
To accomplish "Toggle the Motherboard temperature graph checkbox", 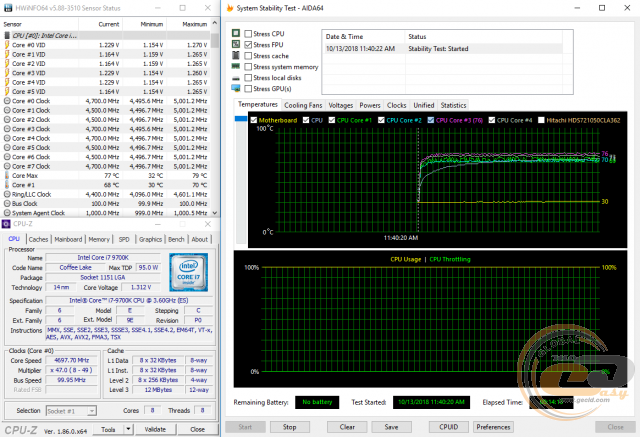I will (x=254, y=120).
